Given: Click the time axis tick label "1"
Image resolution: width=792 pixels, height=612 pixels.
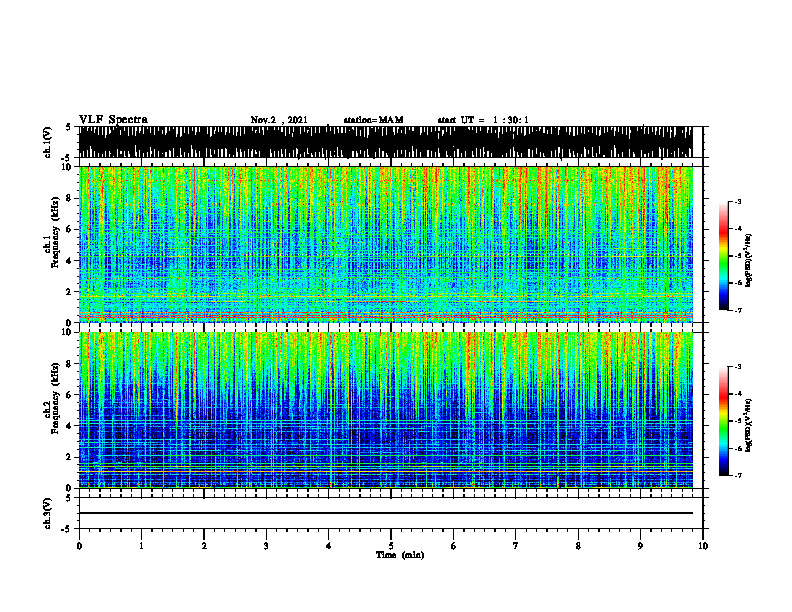Looking at the screenshot, I should click(141, 546).
